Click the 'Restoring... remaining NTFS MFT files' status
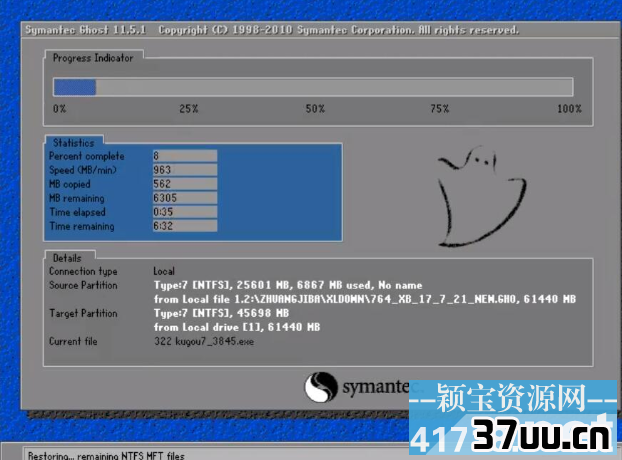This screenshot has height=460, width=622. tap(106, 456)
